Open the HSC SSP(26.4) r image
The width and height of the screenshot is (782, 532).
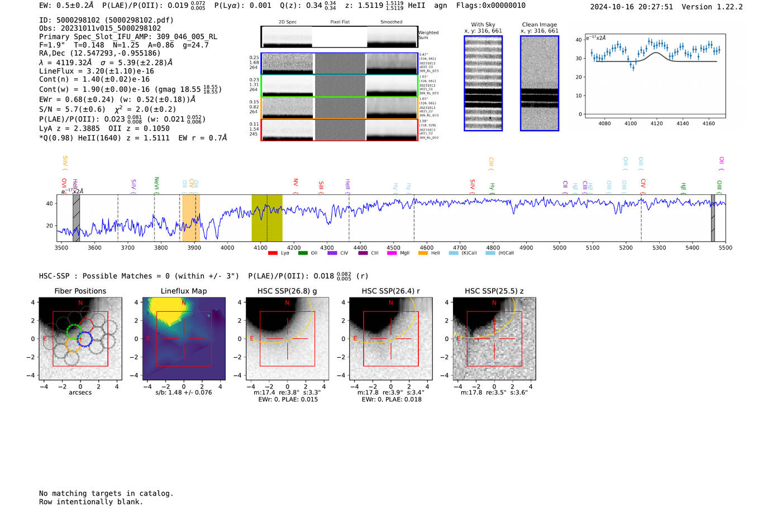tap(390, 339)
